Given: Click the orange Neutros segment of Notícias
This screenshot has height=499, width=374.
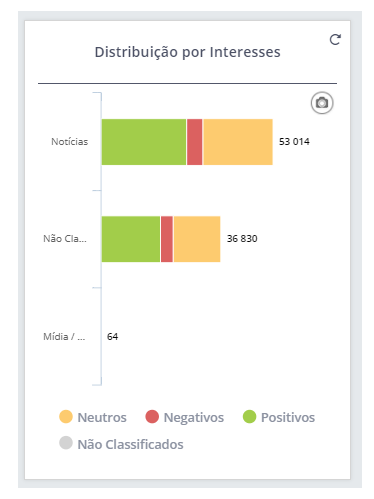Looking at the screenshot, I should [x=238, y=142].
